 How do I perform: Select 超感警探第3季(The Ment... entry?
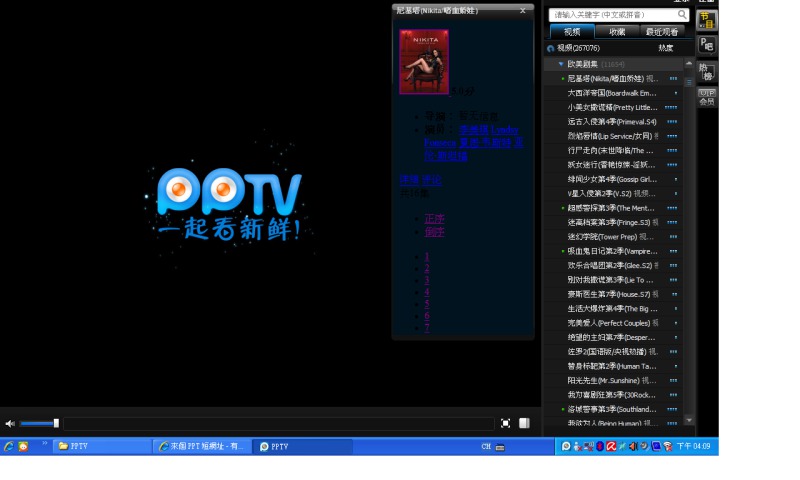(x=611, y=208)
